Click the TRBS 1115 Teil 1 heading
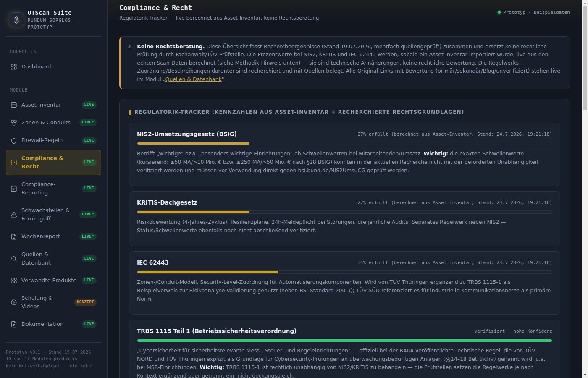The width and height of the screenshot is (588, 378). pyautogui.click(x=217, y=331)
